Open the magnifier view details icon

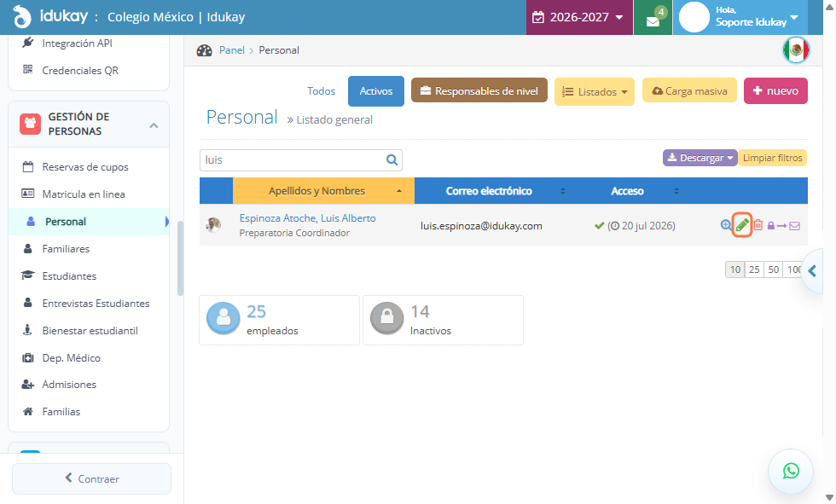726,225
